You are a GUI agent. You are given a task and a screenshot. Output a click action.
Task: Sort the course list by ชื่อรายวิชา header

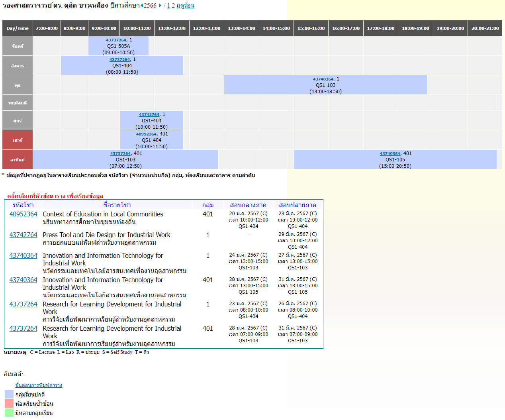(x=117, y=205)
